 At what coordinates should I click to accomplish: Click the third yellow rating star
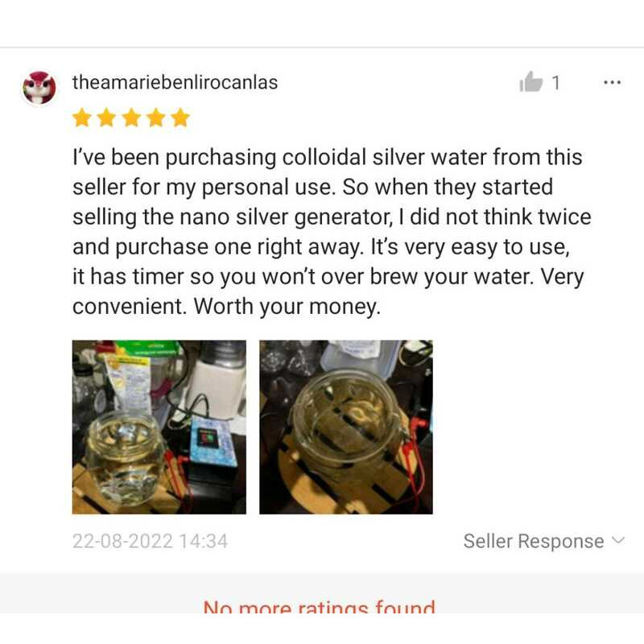[x=131, y=118]
